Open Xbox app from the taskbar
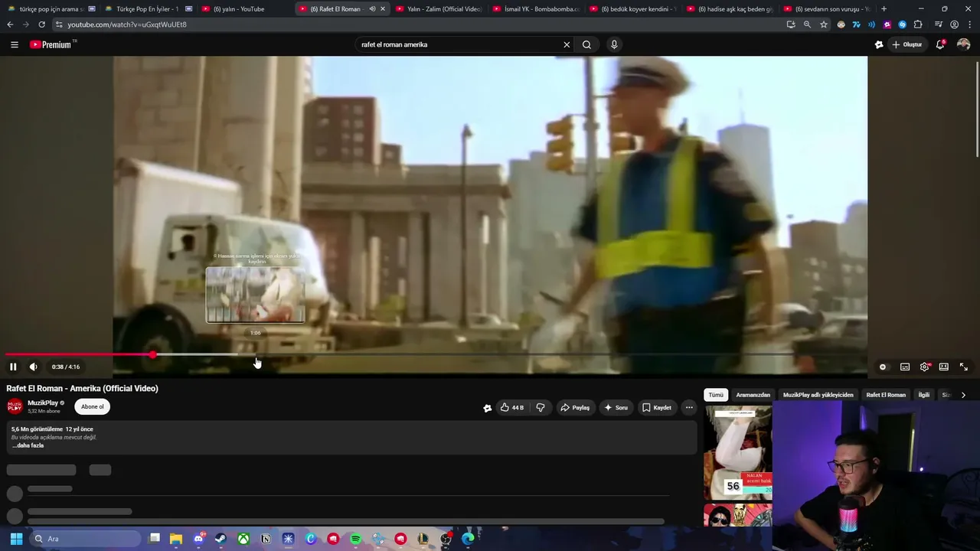Image resolution: width=980 pixels, height=551 pixels. click(243, 539)
